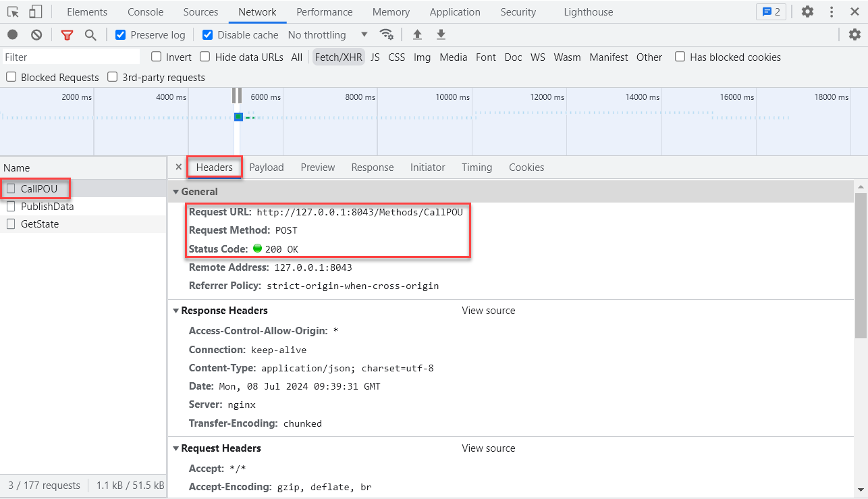
Task: Open the network search magnifier
Action: (90, 34)
